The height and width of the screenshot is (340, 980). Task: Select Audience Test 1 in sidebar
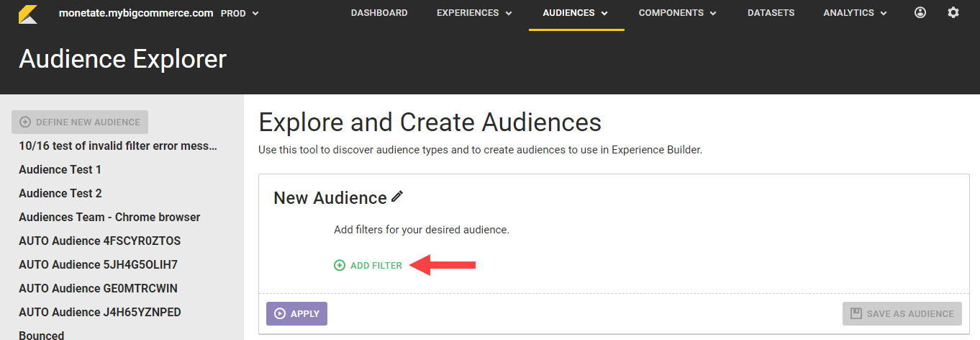pyautogui.click(x=60, y=170)
